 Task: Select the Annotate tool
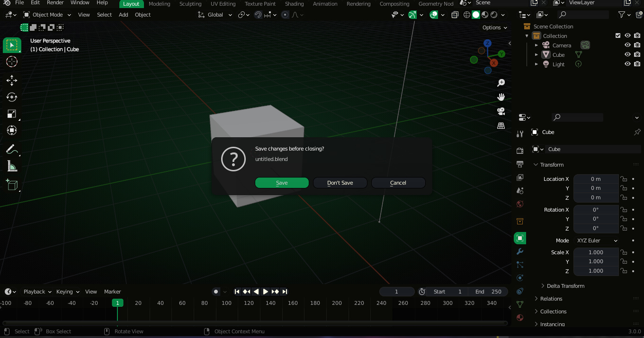click(12, 149)
